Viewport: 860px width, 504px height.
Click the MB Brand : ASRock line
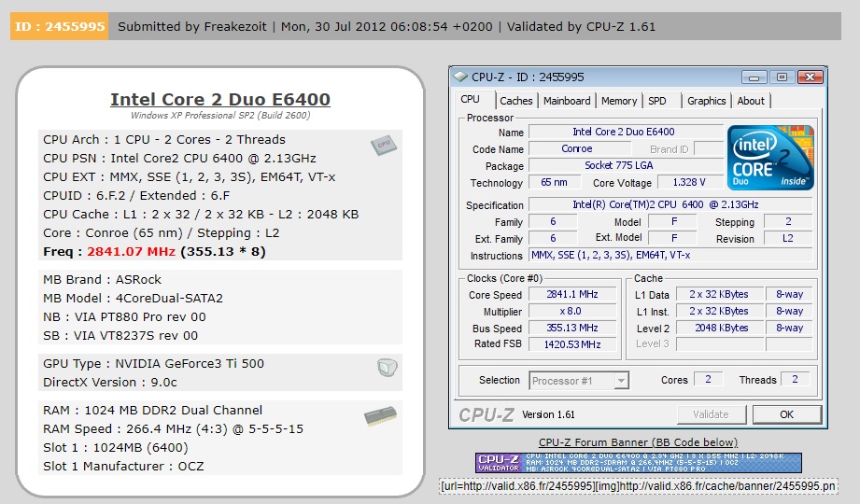[102, 280]
